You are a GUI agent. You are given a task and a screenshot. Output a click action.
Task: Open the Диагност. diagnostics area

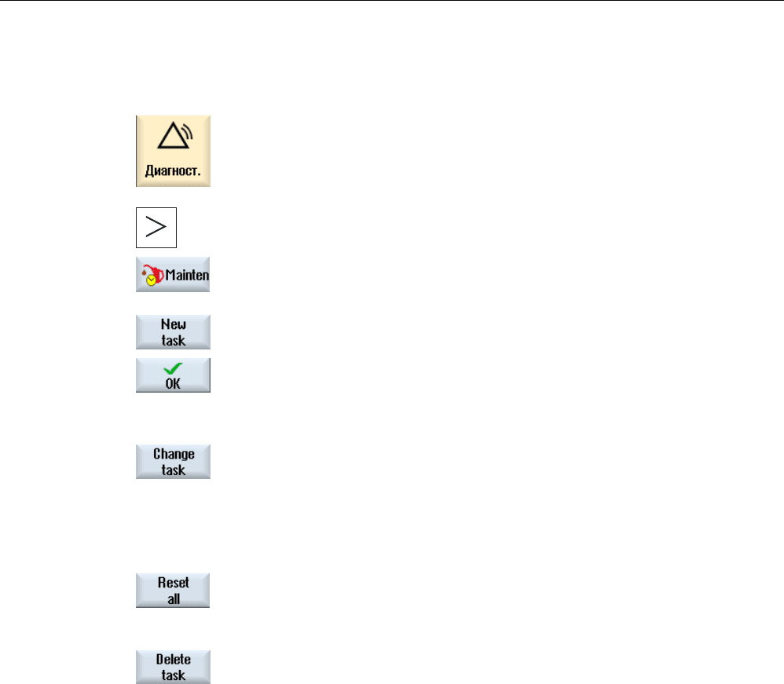[x=173, y=151]
